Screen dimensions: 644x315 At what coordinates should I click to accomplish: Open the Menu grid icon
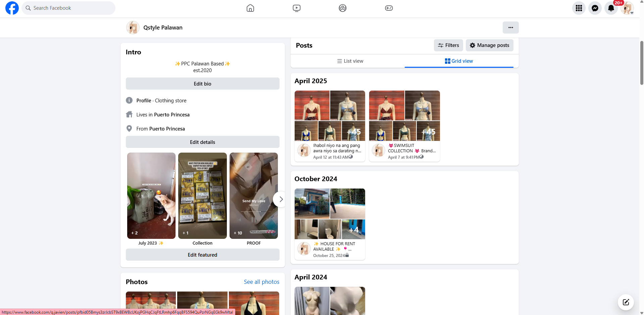pyautogui.click(x=579, y=8)
